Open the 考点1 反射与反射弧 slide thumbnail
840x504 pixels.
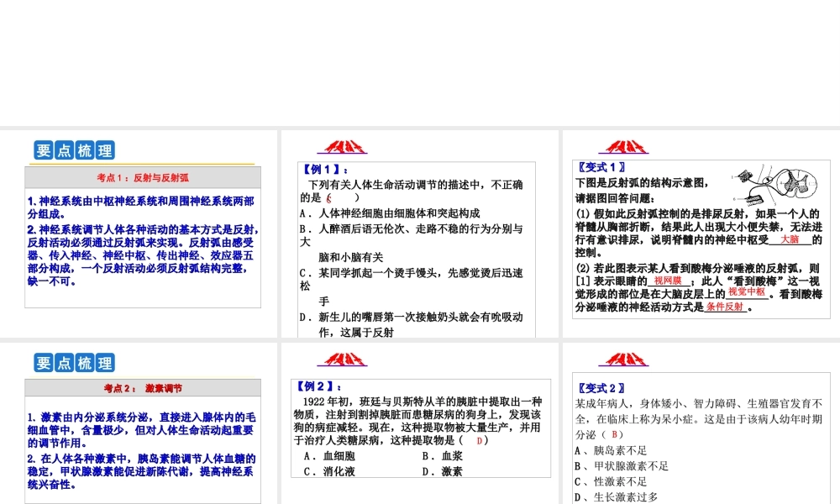point(139,234)
